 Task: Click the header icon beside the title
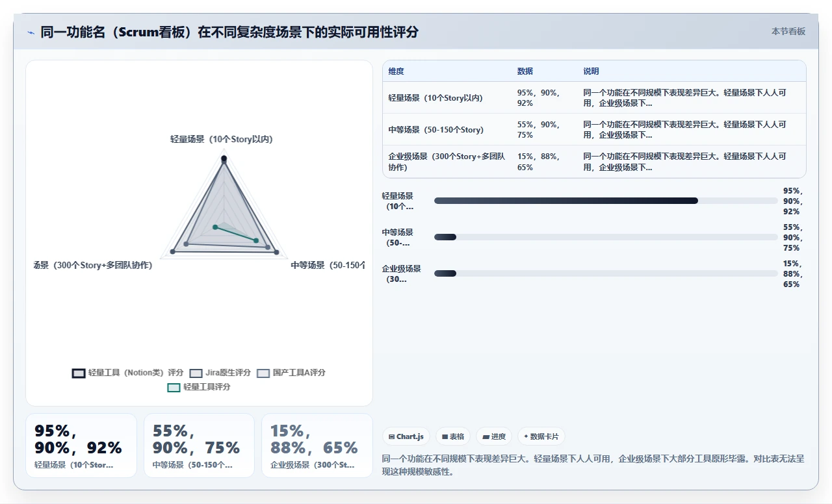coord(31,32)
